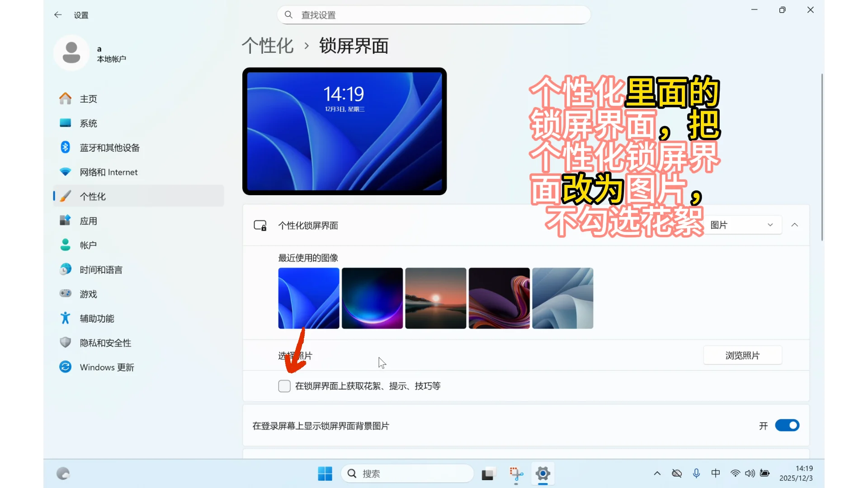Click the 浏览照片 button
This screenshot has width=868, height=488.
742,355
